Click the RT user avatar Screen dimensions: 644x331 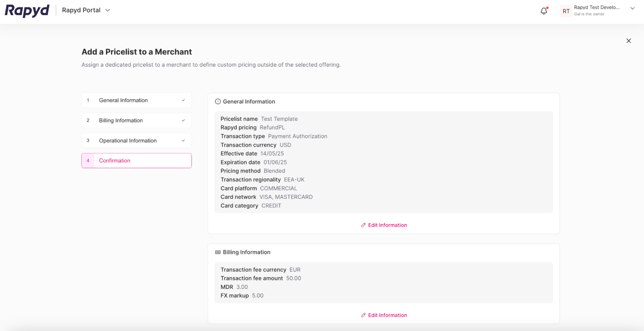[566, 11]
